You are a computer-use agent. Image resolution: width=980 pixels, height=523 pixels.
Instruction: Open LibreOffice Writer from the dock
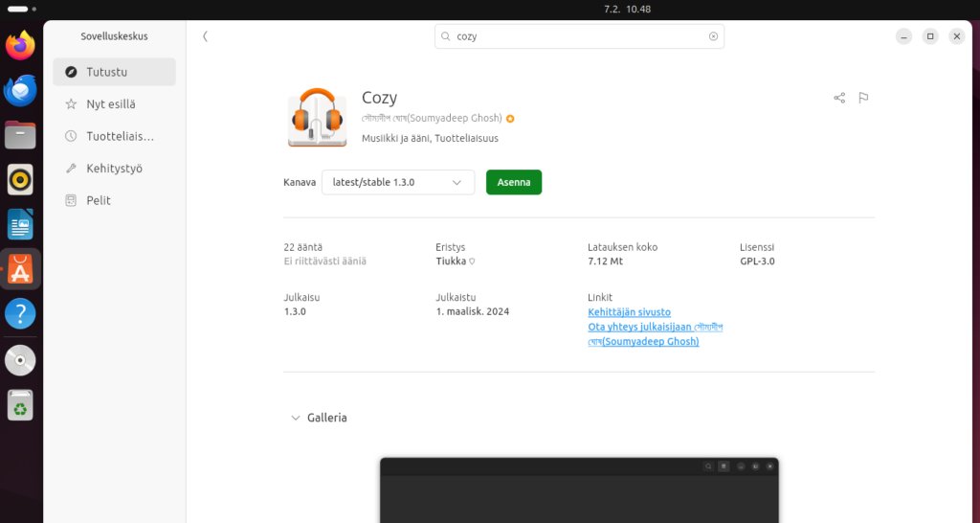click(x=20, y=225)
